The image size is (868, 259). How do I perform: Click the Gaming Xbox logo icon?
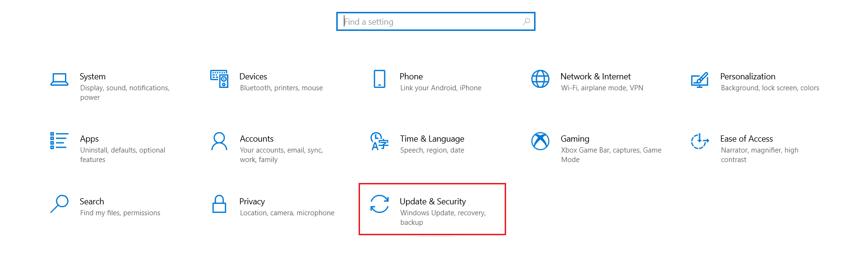[x=540, y=141]
